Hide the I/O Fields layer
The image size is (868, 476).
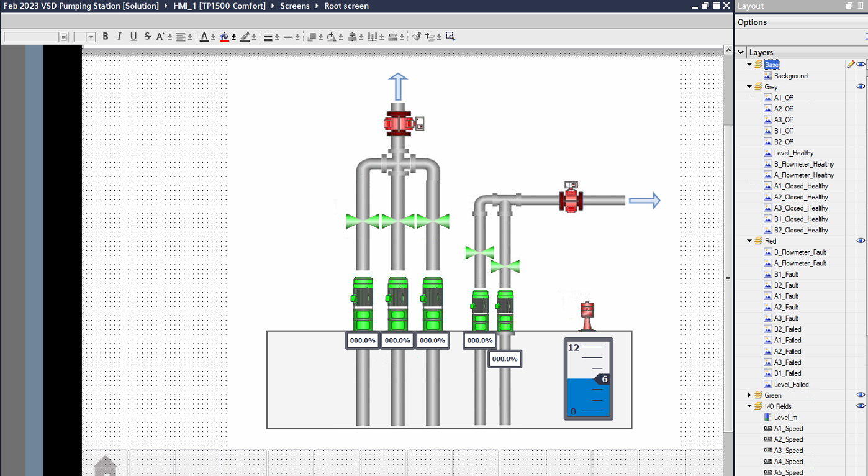[861, 406]
